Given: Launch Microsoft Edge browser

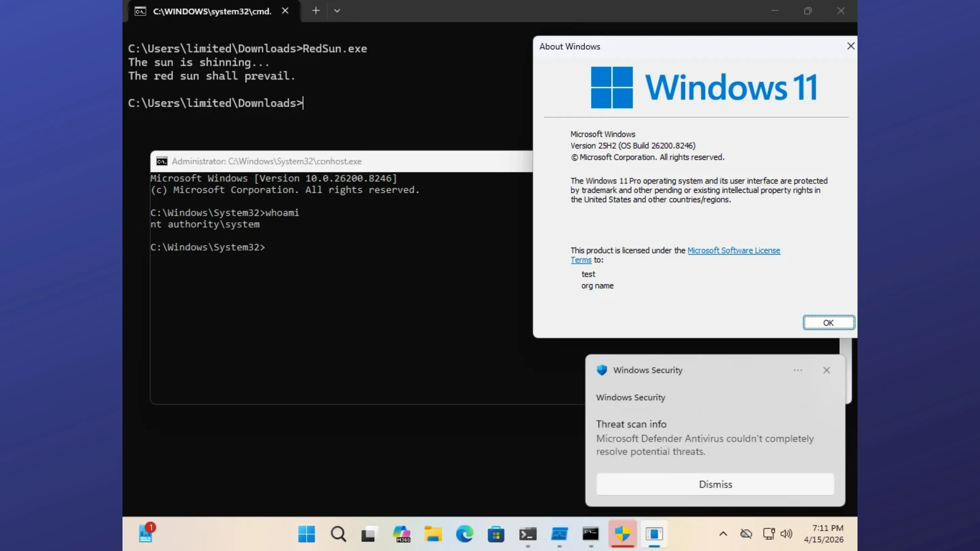Looking at the screenshot, I should coord(464,534).
